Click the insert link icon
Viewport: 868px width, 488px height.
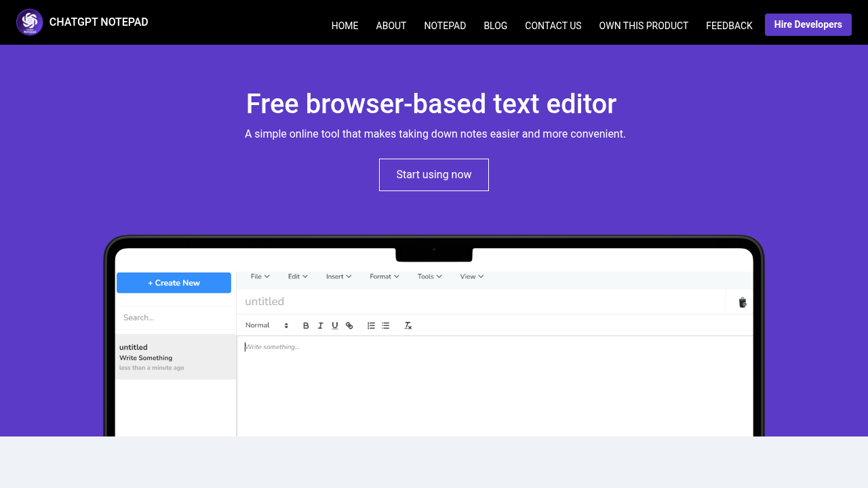tap(349, 325)
